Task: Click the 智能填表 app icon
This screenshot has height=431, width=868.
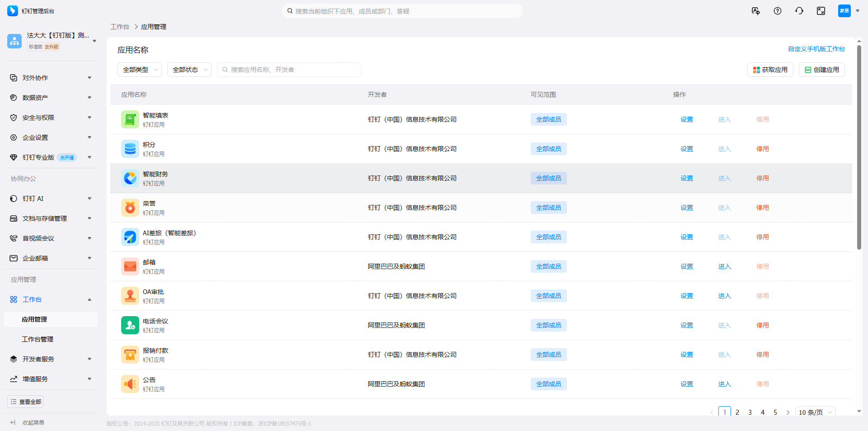Action: coord(130,119)
